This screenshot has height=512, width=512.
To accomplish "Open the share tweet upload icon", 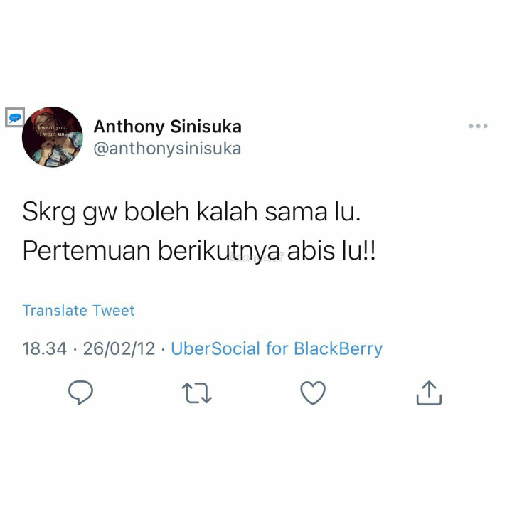I will [429, 393].
